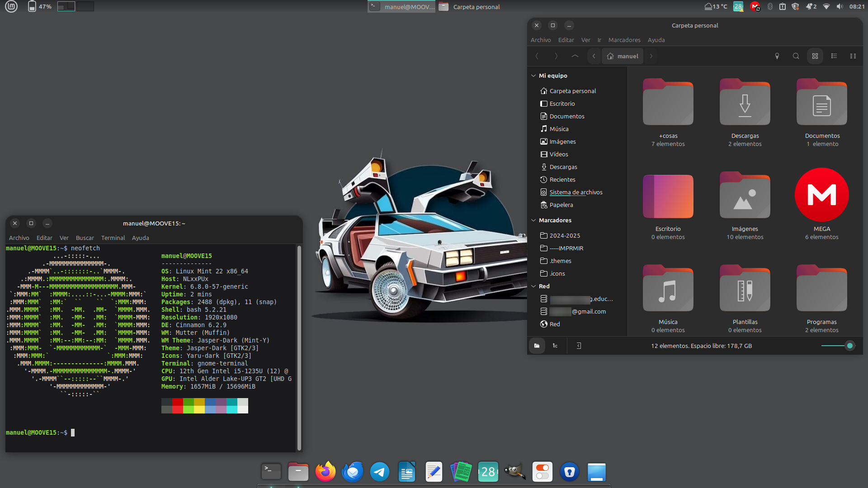Open Sistema de archivos in sidebar
This screenshot has width=868, height=488.
click(576, 192)
